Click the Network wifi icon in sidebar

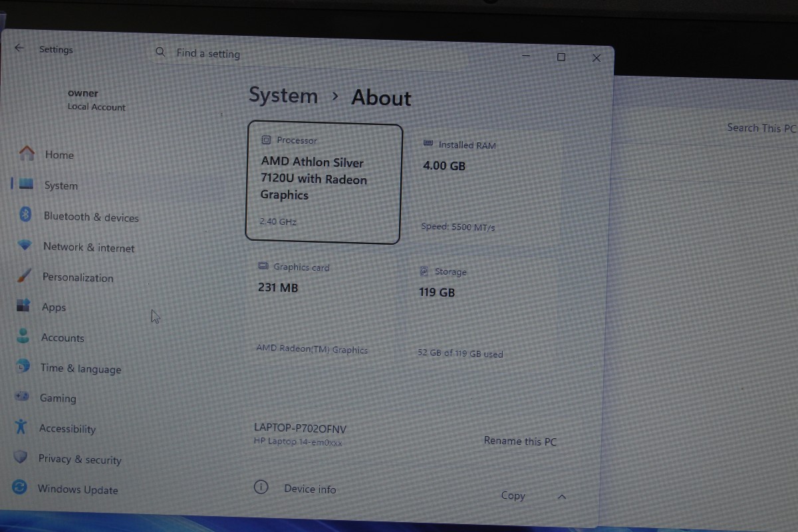[x=25, y=245]
